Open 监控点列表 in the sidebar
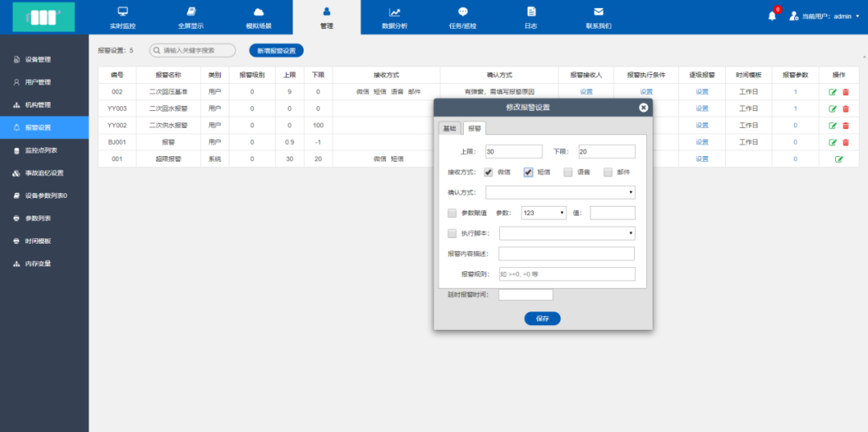The image size is (868, 432). tap(44, 150)
